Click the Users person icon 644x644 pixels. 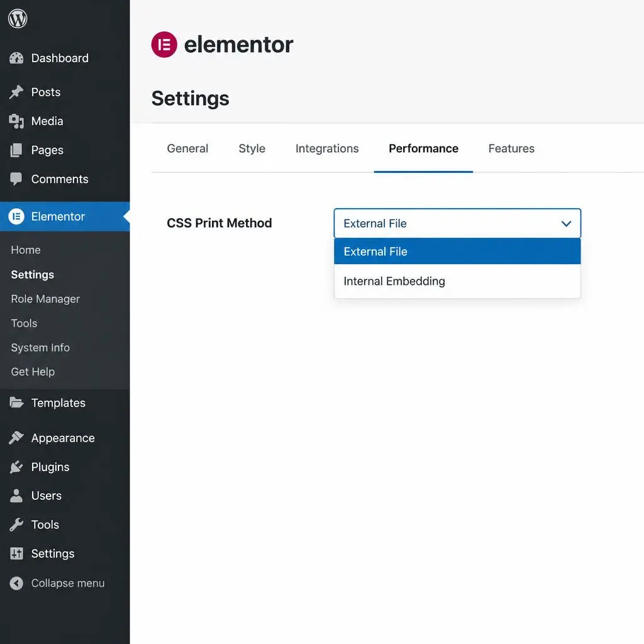[x=16, y=496]
